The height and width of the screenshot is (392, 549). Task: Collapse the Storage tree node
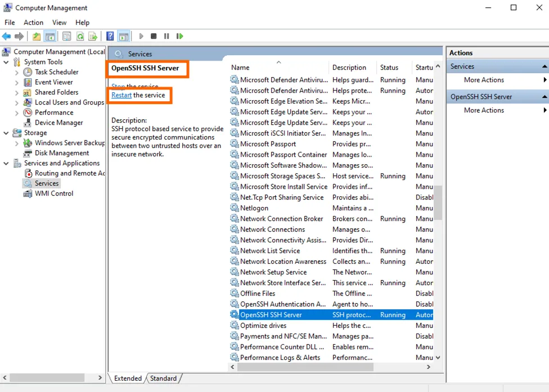(6, 133)
